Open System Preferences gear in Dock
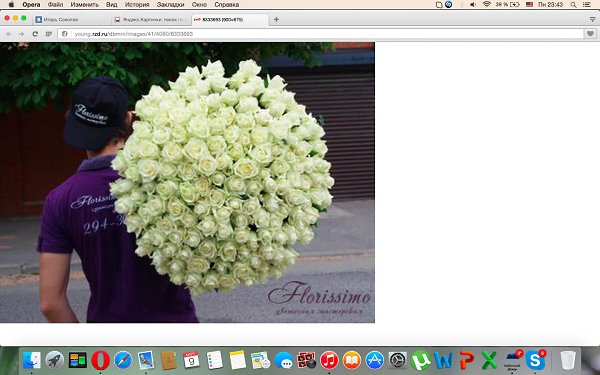Screen dimensions: 600x375 point(398,360)
